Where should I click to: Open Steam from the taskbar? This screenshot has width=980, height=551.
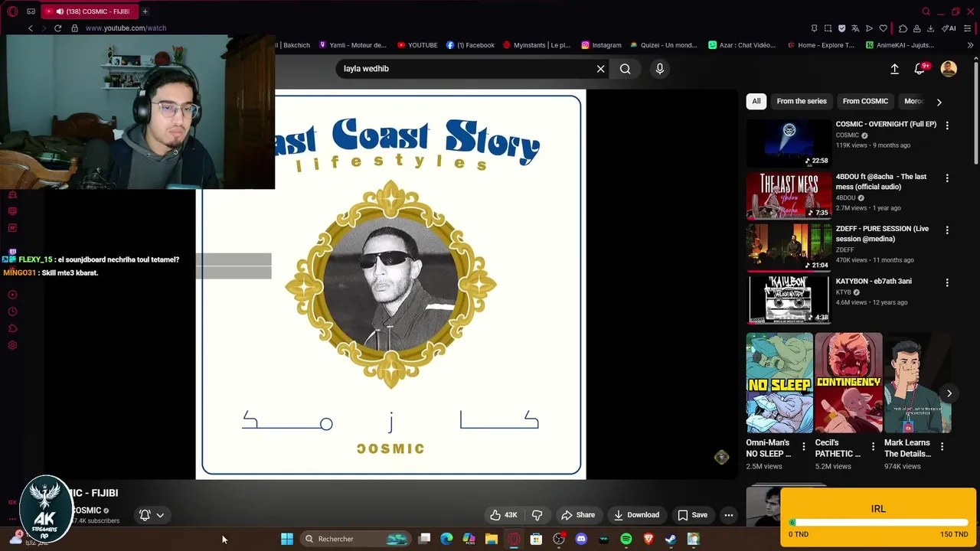pyautogui.click(x=671, y=539)
